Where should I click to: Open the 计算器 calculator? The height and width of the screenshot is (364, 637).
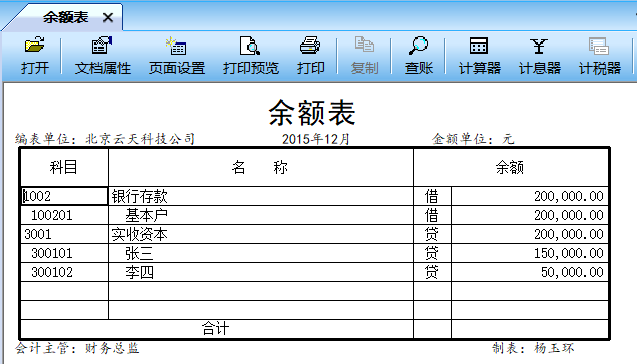[x=479, y=56]
